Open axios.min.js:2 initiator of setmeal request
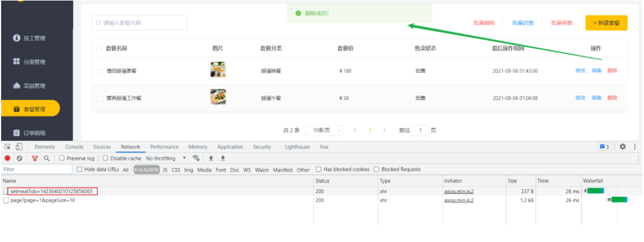The height and width of the screenshot is (242, 644). (x=459, y=191)
